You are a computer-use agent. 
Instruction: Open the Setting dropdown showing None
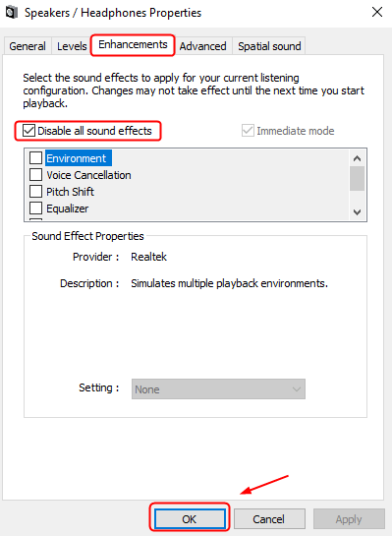[x=218, y=389]
